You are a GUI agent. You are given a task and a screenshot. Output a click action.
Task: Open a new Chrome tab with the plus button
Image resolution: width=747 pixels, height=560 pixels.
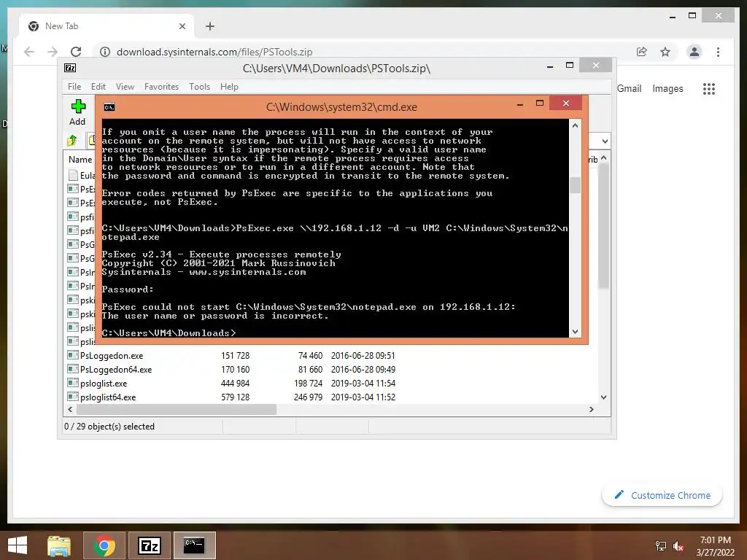point(209,26)
